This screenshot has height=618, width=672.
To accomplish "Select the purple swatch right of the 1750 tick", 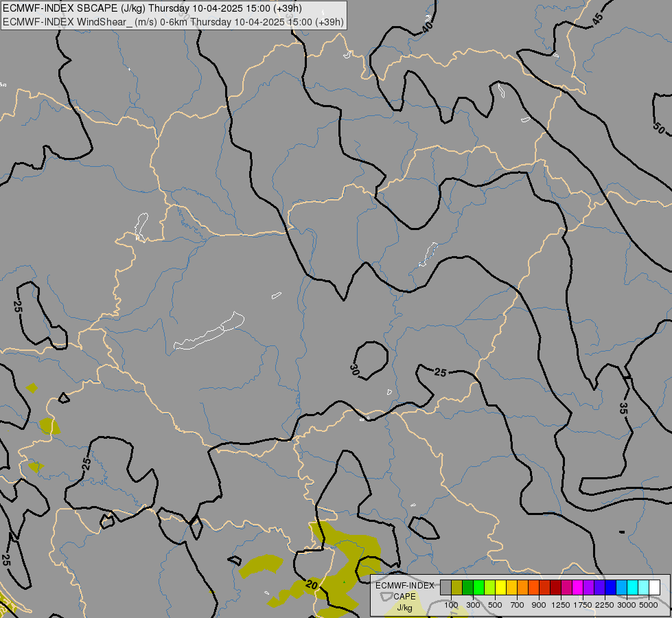I will point(589,588).
